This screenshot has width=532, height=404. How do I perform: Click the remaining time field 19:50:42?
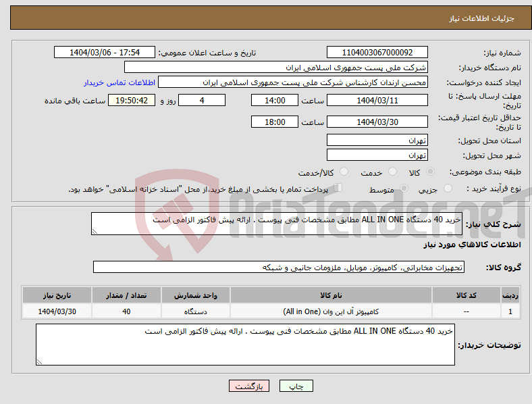[132, 100]
